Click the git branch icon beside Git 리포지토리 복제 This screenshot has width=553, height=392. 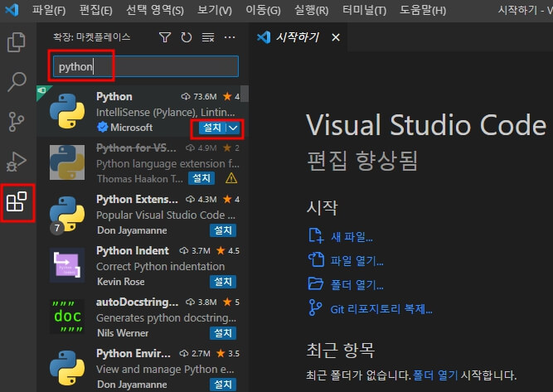(x=315, y=307)
